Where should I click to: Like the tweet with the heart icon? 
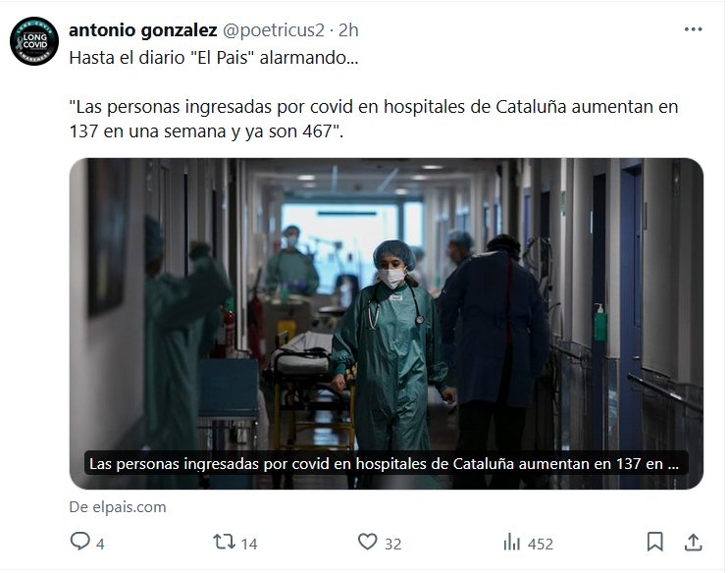[368, 542]
